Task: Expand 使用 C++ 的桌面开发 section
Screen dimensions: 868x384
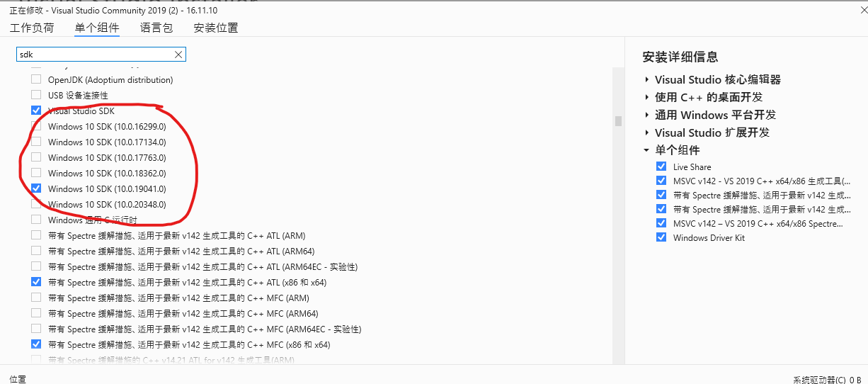Action: pyautogui.click(x=646, y=97)
